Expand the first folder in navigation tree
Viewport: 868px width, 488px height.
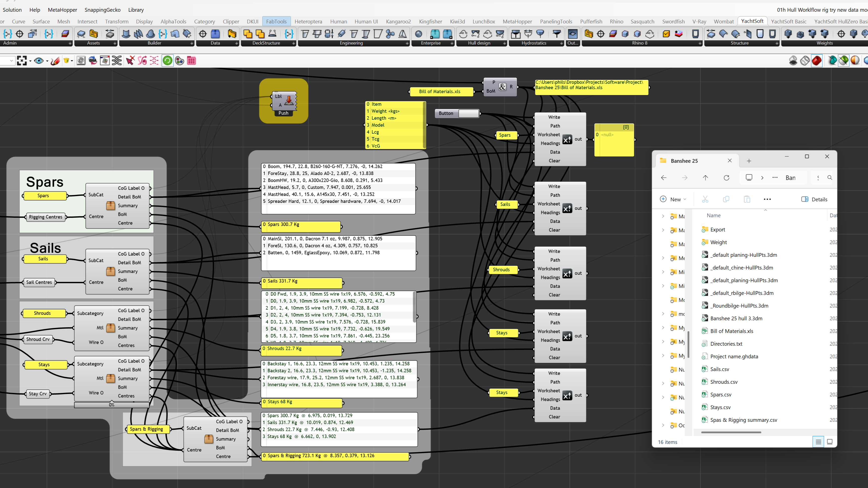(x=663, y=216)
